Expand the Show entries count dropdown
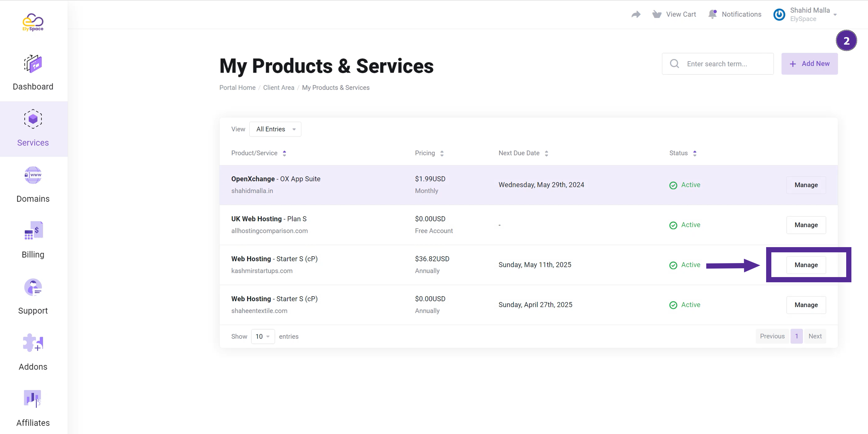This screenshot has height=434, width=868. 262,336
